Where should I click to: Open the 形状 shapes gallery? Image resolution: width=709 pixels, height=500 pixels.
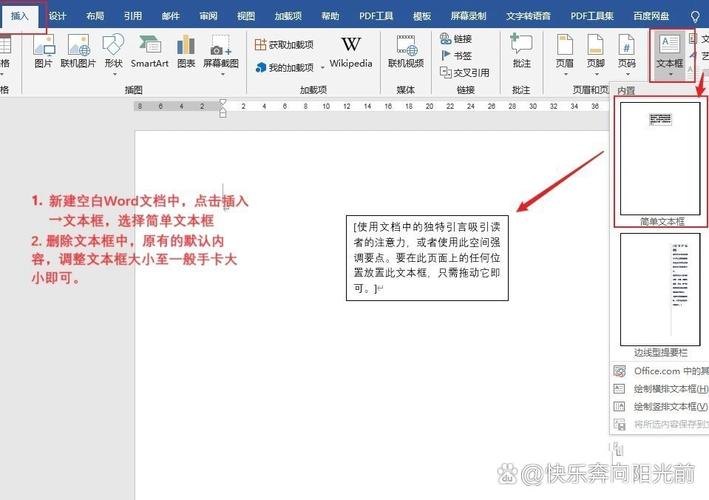(113, 54)
